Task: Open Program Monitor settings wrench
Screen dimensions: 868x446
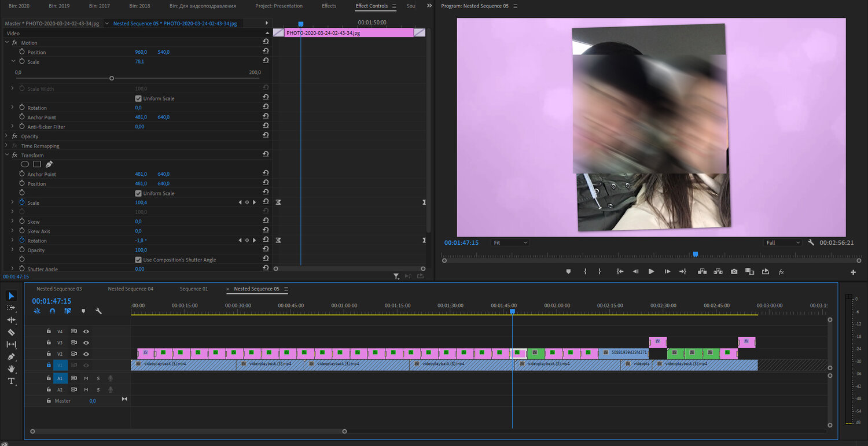Action: (811, 243)
